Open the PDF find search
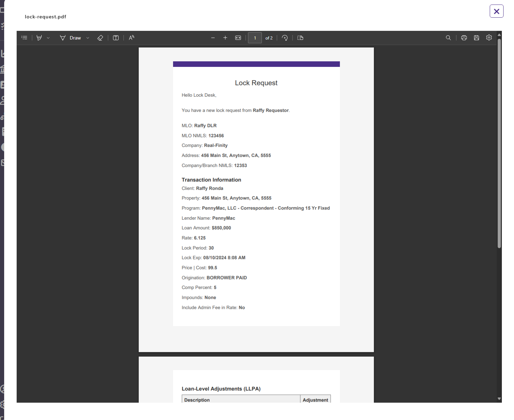Screen dimensions: 514x420 coord(448,38)
